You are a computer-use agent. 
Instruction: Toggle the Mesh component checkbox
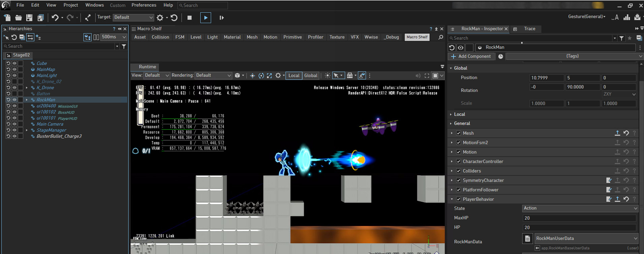[458, 133]
